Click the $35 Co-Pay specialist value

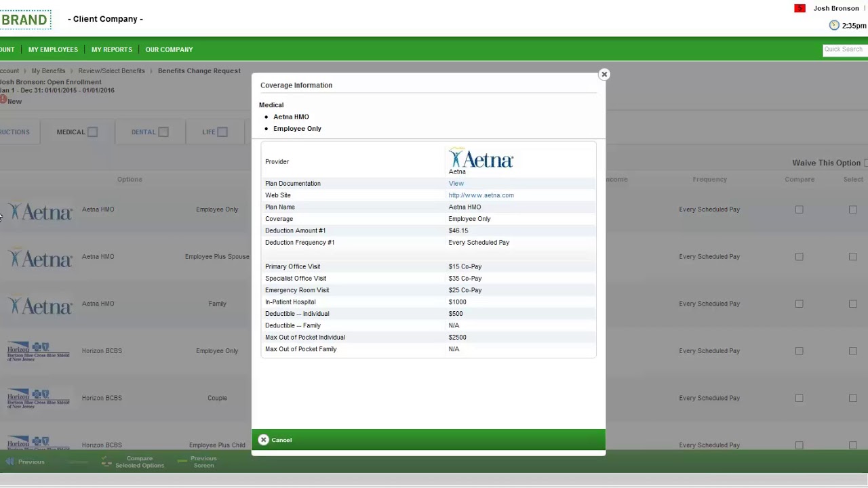(x=465, y=279)
